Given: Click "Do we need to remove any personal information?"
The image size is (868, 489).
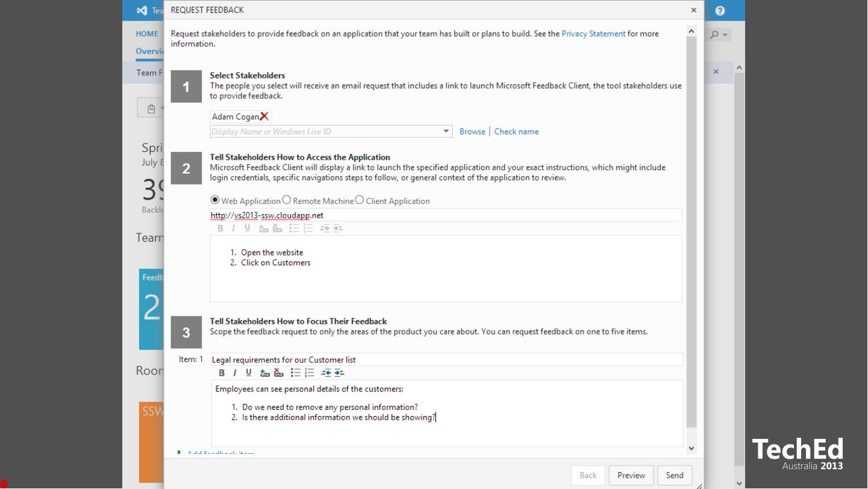Looking at the screenshot, I should pyautogui.click(x=329, y=407).
